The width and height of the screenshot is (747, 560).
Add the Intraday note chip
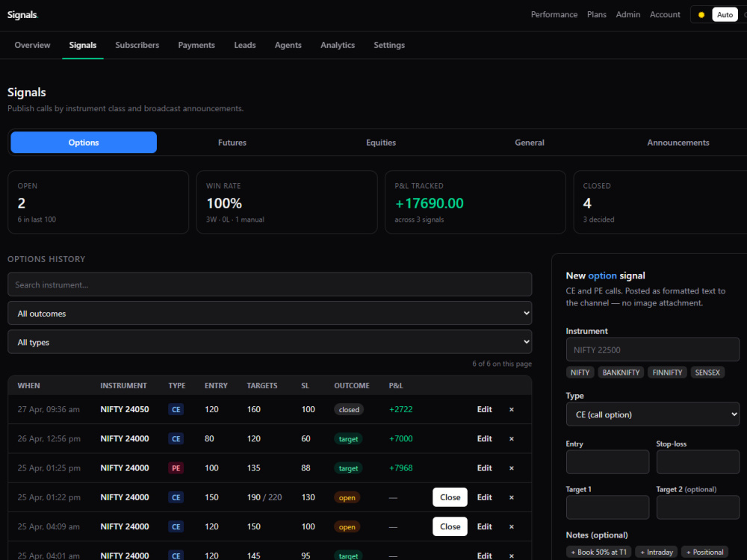657,552
